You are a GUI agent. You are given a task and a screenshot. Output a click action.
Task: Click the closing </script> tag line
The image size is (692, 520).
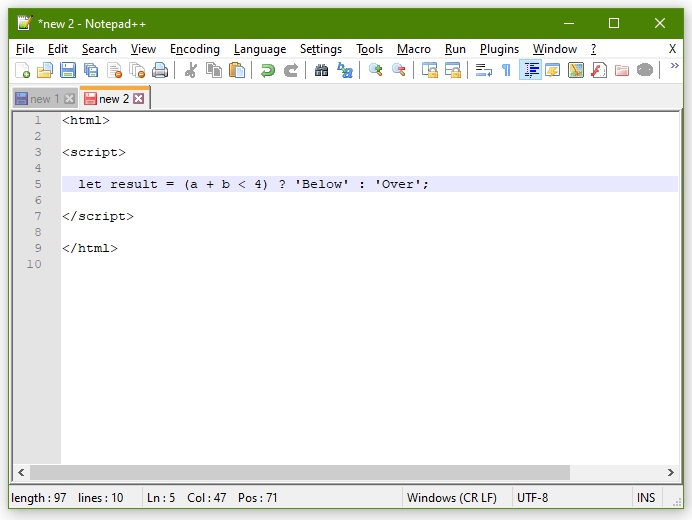click(x=98, y=216)
